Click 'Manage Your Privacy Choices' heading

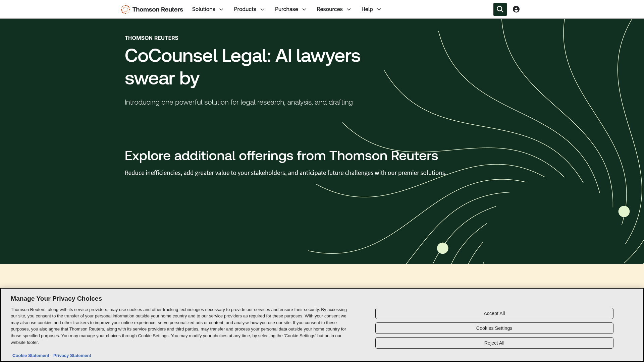click(56, 299)
